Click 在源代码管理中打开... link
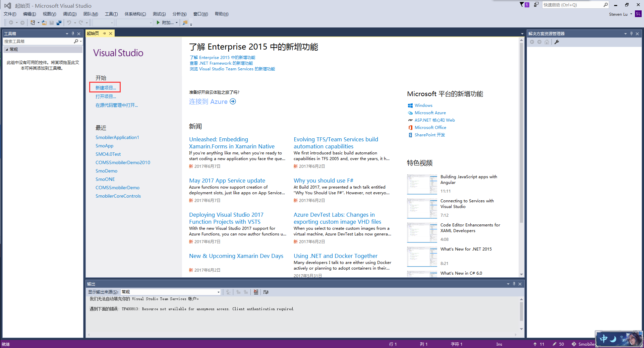 [117, 105]
